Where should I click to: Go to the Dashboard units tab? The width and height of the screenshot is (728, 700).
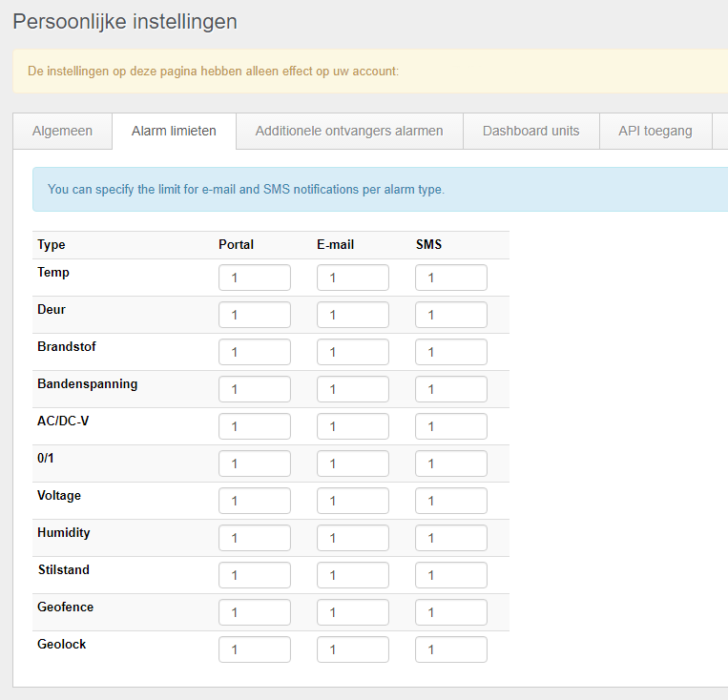pos(530,131)
